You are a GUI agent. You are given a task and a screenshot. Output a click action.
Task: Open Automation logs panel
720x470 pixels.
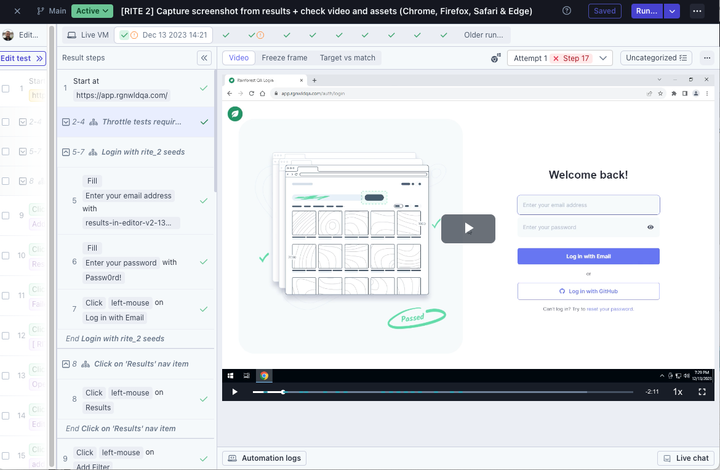coord(264,458)
